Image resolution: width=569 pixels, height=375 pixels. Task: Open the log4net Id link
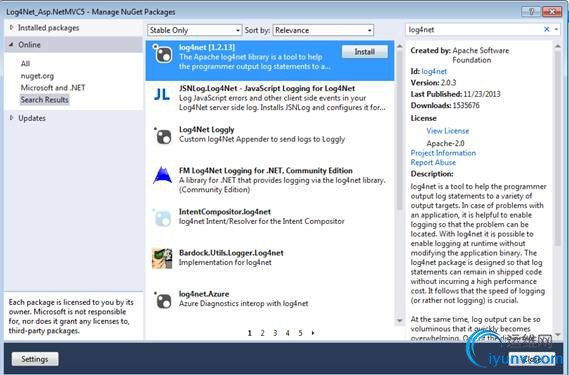(434, 72)
